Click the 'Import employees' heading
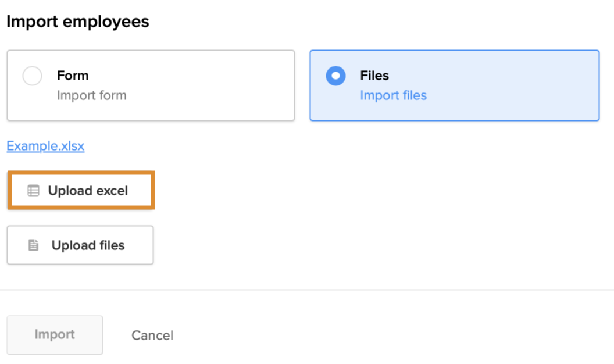This screenshot has height=364, width=614. pyautogui.click(x=77, y=22)
